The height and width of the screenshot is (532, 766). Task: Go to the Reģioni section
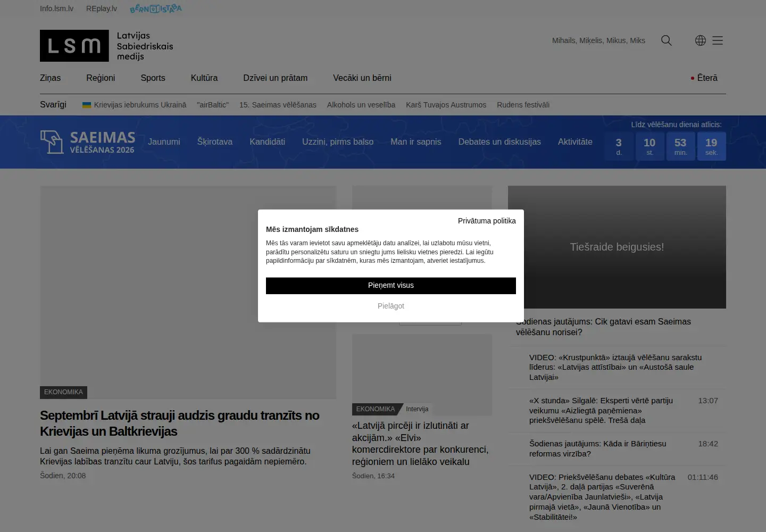click(101, 78)
